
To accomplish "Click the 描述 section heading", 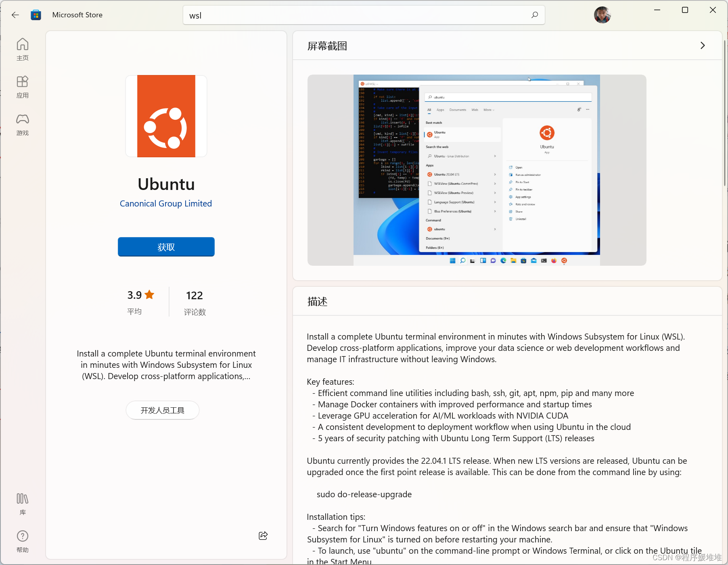I will (317, 302).
